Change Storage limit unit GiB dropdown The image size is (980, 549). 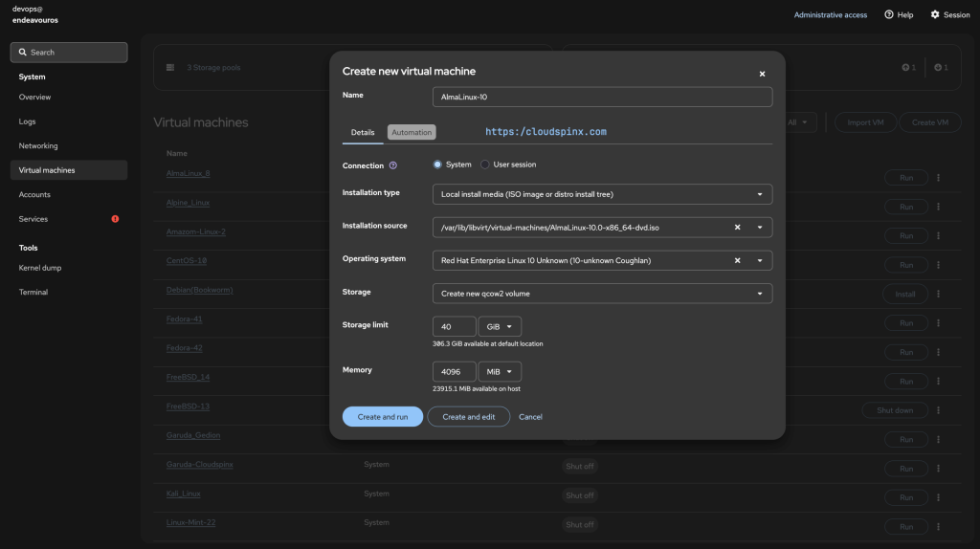click(x=500, y=327)
